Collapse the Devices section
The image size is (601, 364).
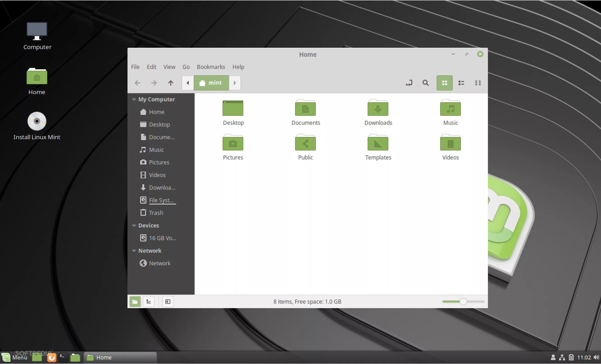(x=134, y=225)
